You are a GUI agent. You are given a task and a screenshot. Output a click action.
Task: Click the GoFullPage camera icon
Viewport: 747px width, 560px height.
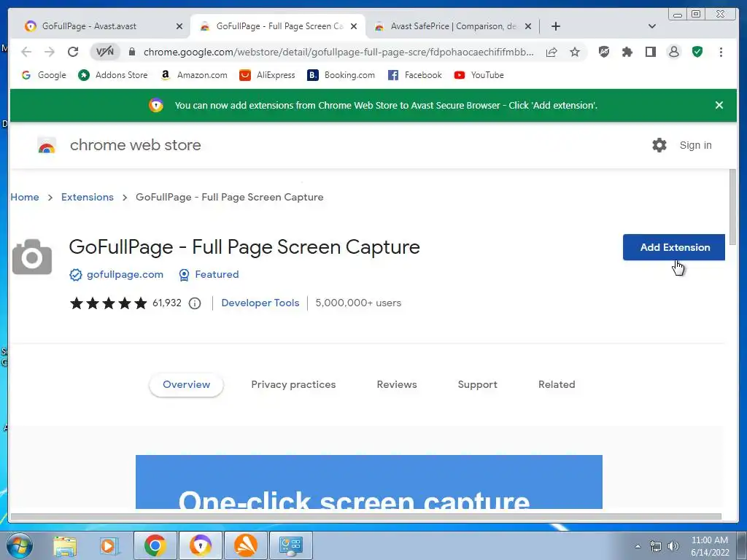(x=32, y=257)
